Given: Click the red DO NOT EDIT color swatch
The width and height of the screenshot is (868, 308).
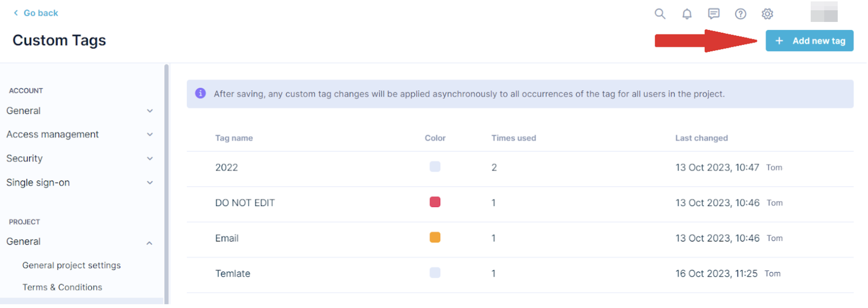Looking at the screenshot, I should pos(435,202).
